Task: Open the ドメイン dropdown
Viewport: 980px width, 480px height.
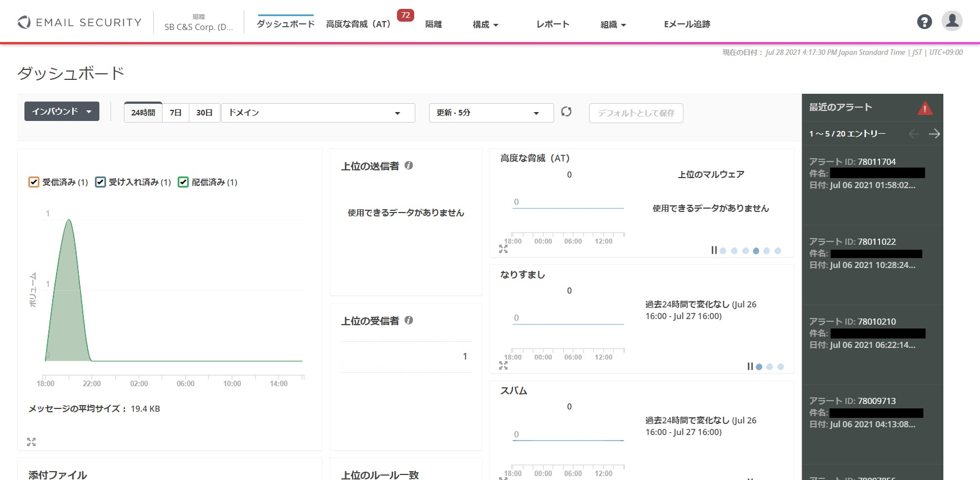Action: [x=318, y=113]
